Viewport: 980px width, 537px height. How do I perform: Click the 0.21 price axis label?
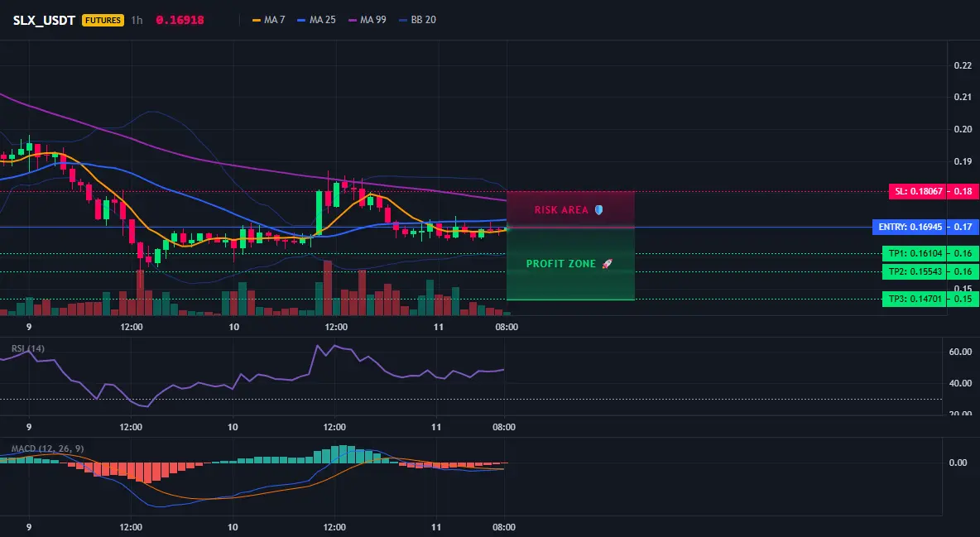click(x=963, y=97)
